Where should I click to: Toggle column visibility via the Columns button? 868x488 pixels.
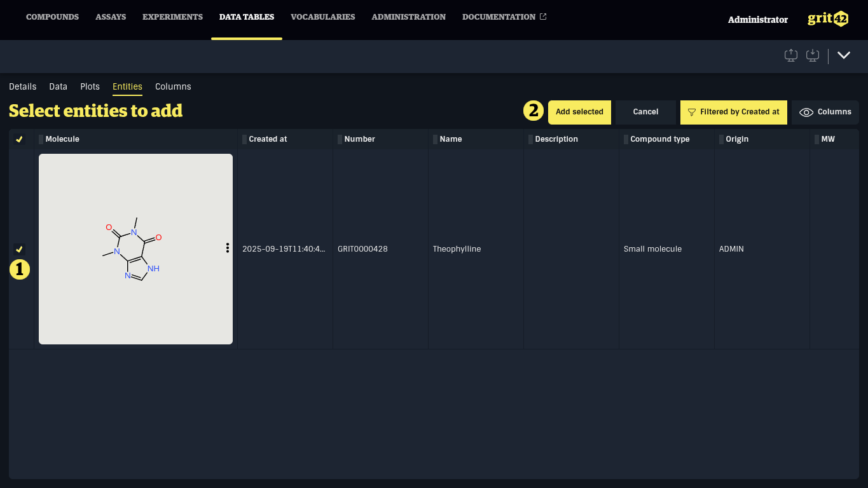825,112
